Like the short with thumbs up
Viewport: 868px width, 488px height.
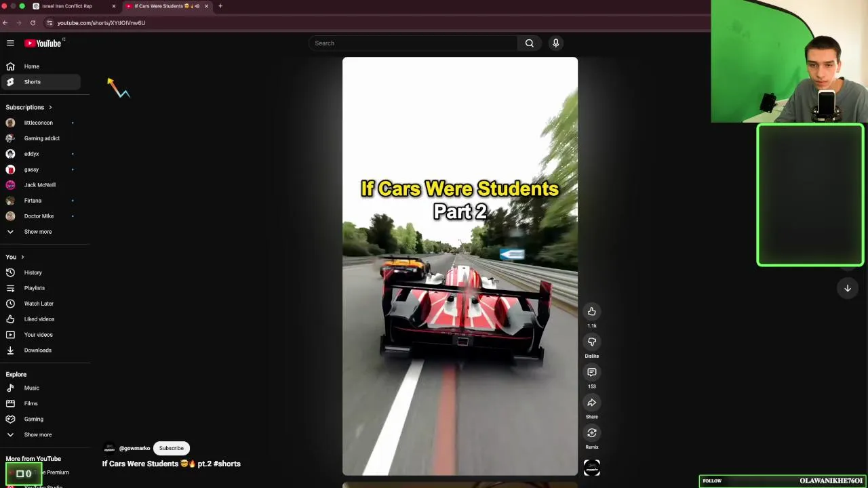(591, 311)
